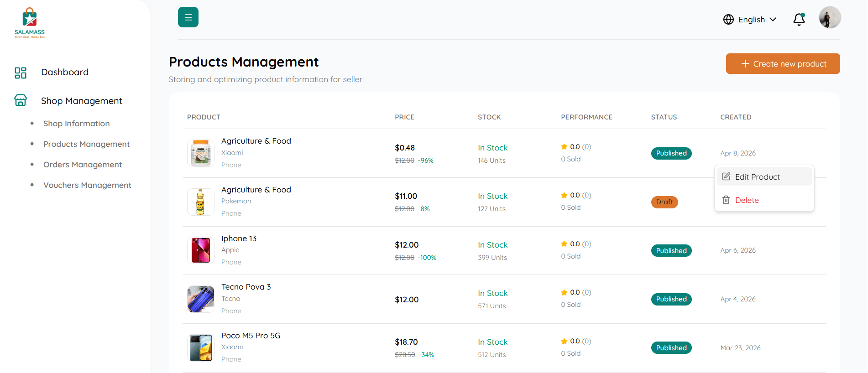Click the Dashboard grid icon

pos(21,73)
